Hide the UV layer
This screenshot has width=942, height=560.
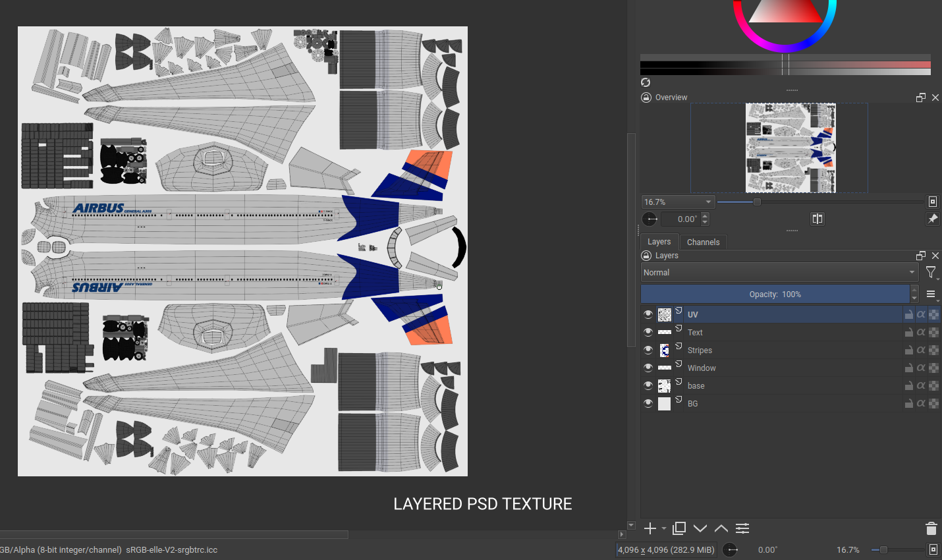[648, 314]
